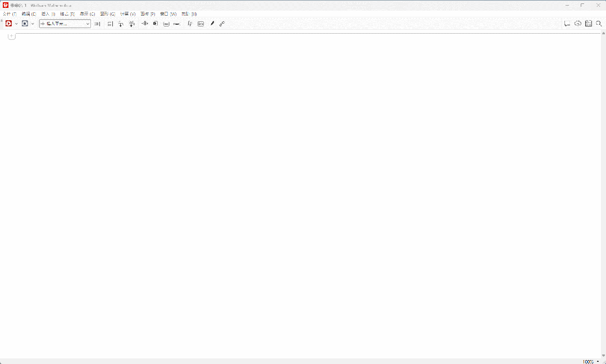Click the red evaluate notebook icon

pos(8,24)
